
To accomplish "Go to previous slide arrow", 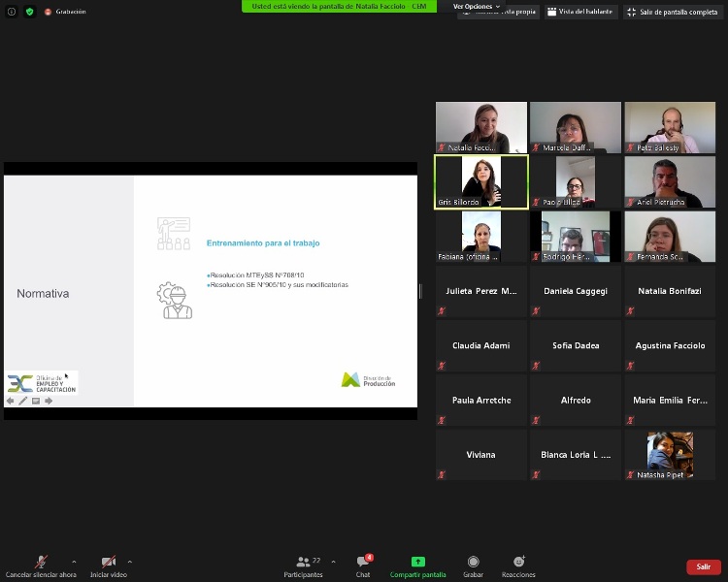I will coord(11,401).
